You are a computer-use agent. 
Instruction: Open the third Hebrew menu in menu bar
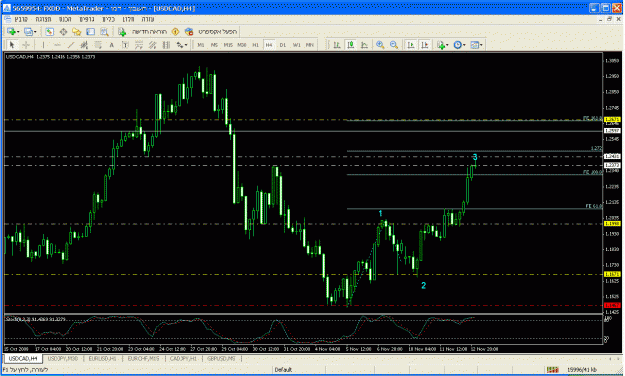[65, 19]
